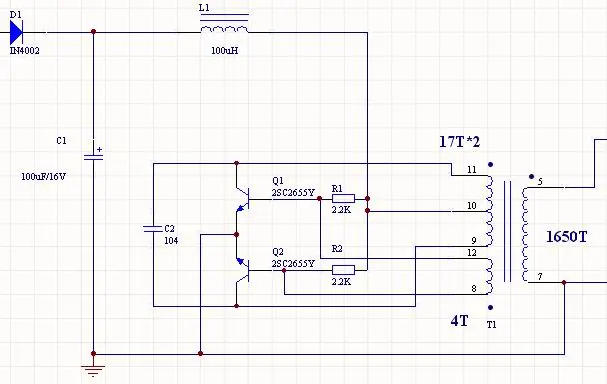This screenshot has width=607, height=384.
Task: Click the 100uF/16V value text
Action: click(43, 177)
